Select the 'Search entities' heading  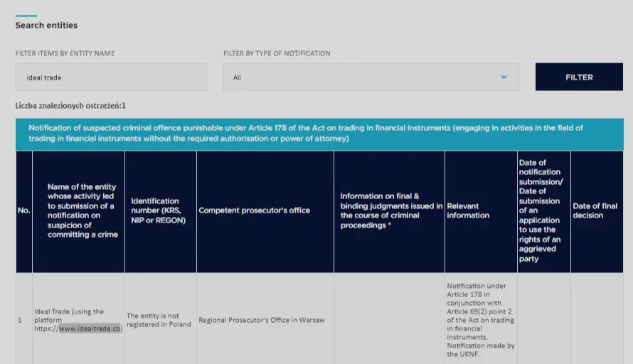coord(46,25)
